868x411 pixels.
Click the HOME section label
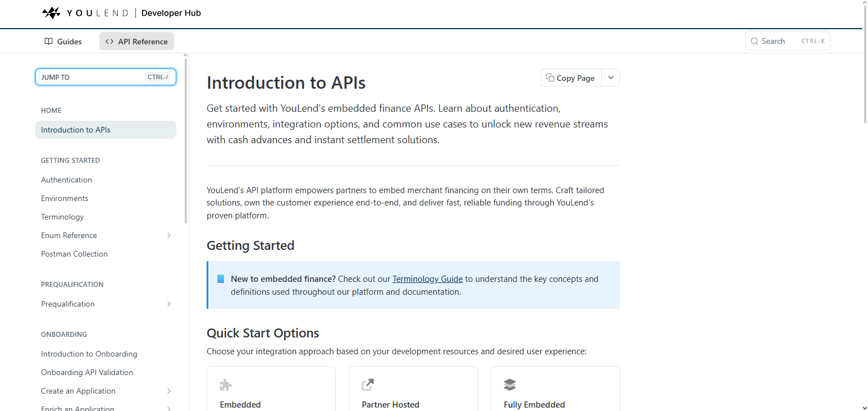51,111
